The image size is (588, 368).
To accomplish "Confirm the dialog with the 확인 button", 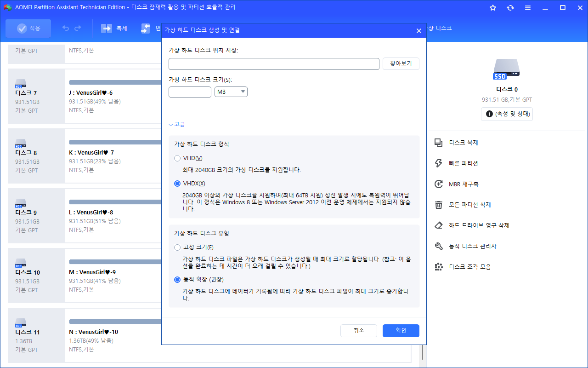I will coord(401,331).
